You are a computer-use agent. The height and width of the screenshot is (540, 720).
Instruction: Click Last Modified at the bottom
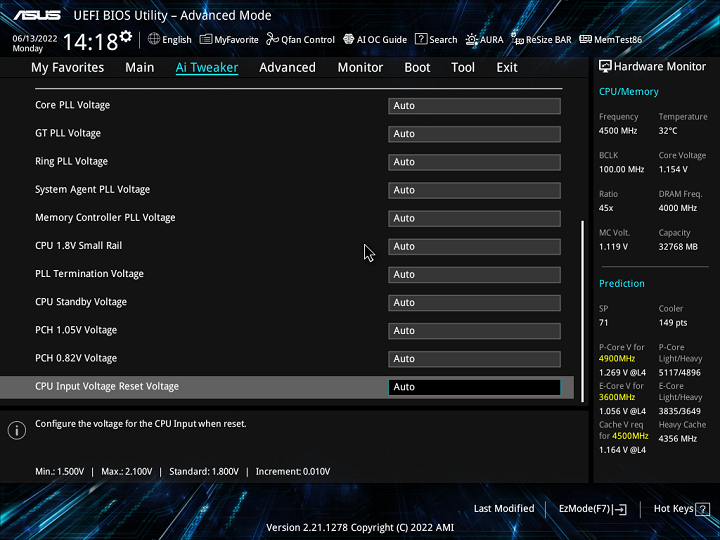click(x=504, y=509)
